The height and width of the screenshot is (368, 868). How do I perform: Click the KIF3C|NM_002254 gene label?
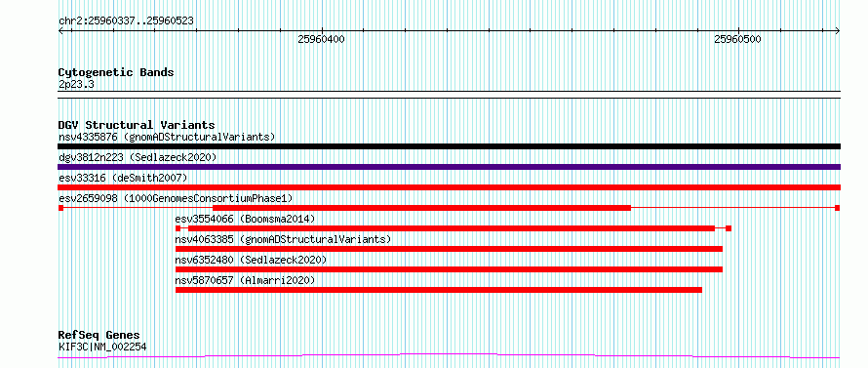(x=102, y=347)
